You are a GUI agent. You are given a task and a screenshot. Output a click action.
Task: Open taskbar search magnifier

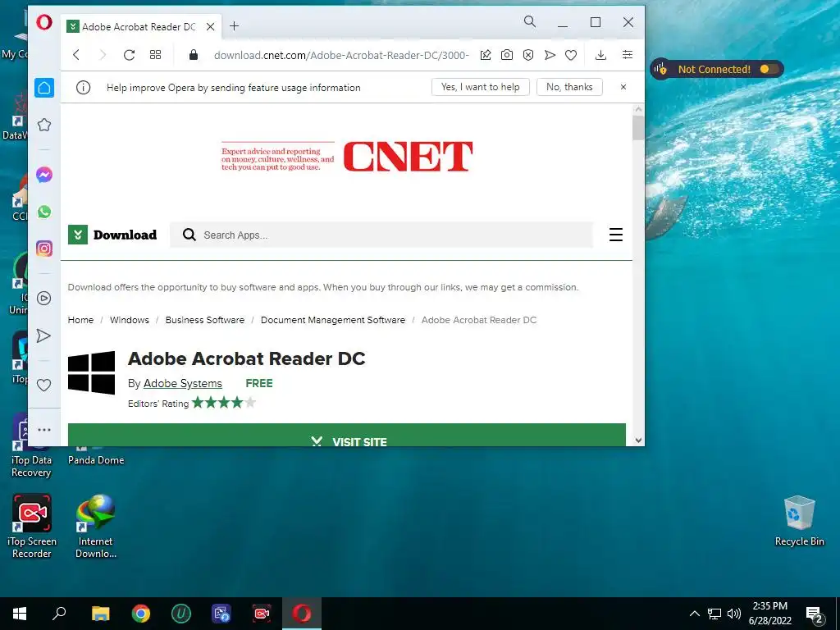pyautogui.click(x=59, y=614)
